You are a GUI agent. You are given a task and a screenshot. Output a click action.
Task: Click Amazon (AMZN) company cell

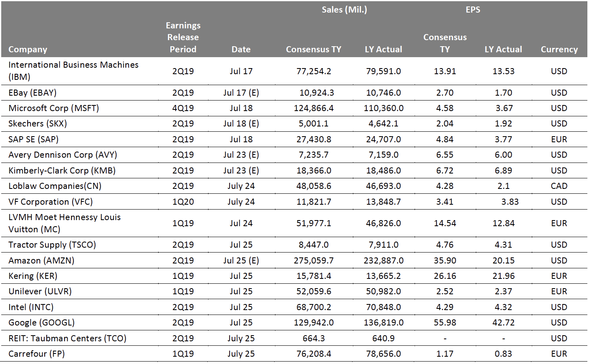point(41,261)
